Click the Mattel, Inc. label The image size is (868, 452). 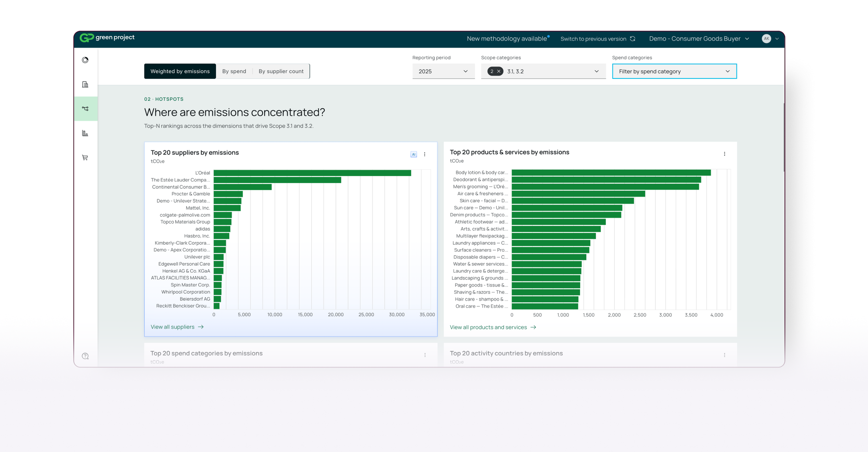tap(198, 208)
